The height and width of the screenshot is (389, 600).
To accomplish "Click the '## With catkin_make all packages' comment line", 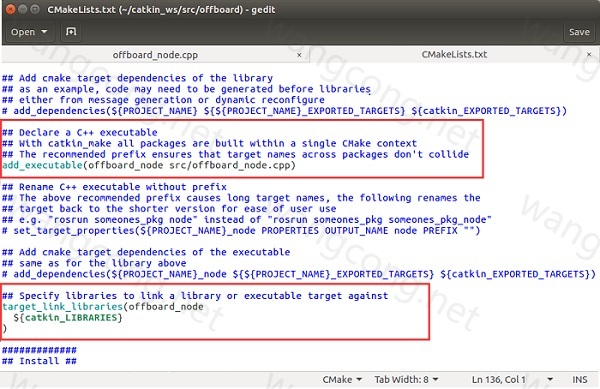I will coord(209,143).
